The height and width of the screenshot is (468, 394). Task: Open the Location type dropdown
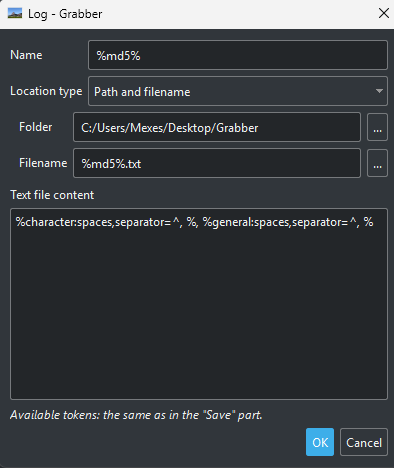pyautogui.click(x=238, y=91)
